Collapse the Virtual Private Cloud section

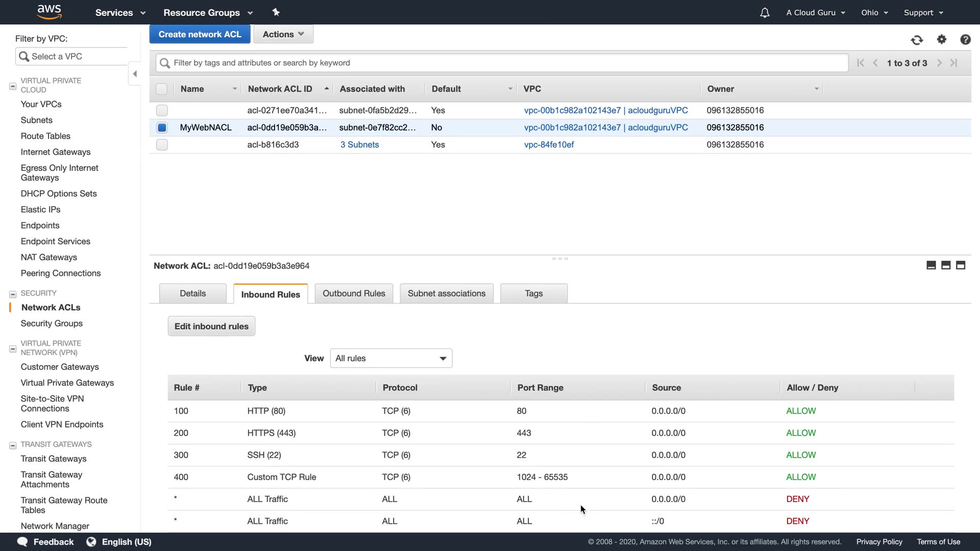pyautogui.click(x=13, y=86)
